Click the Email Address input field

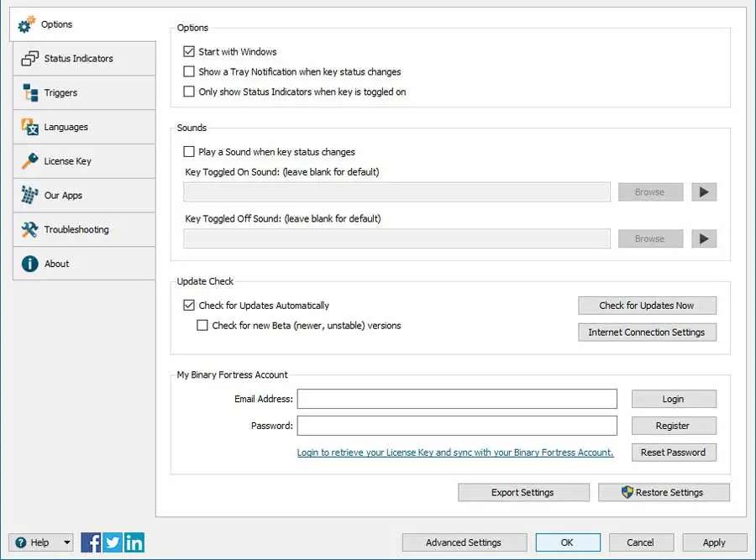457,399
